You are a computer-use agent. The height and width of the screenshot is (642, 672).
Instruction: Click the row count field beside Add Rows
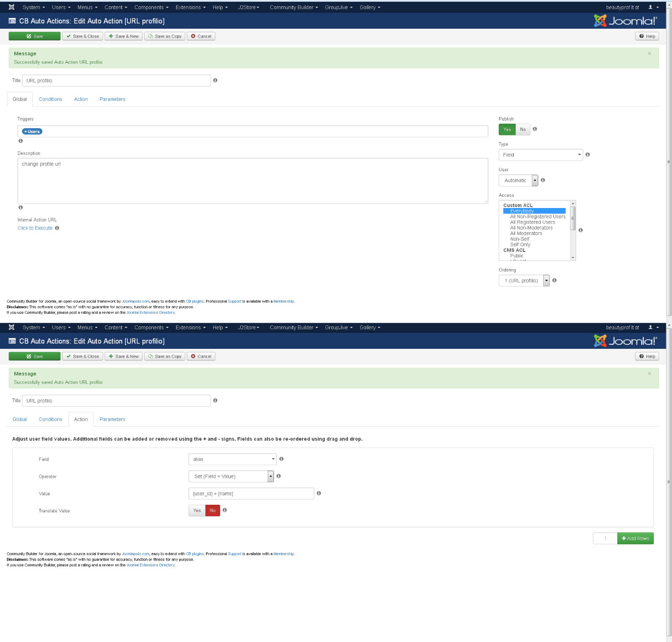[x=605, y=538]
